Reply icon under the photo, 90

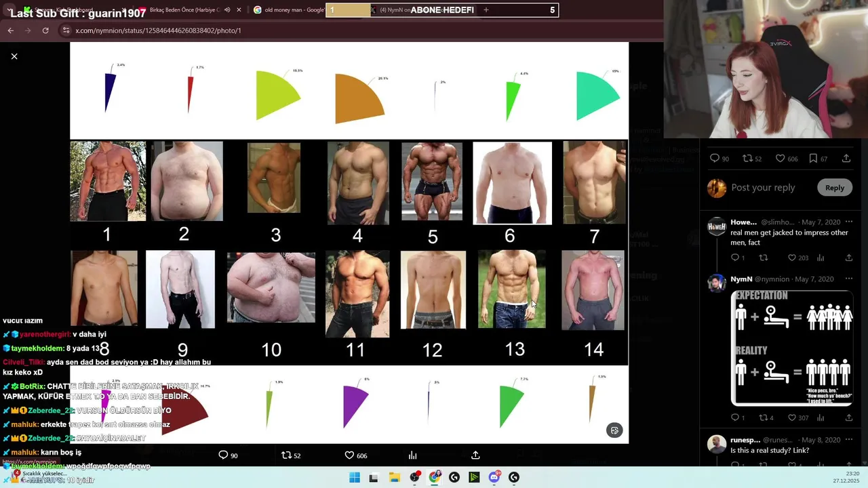click(x=228, y=455)
